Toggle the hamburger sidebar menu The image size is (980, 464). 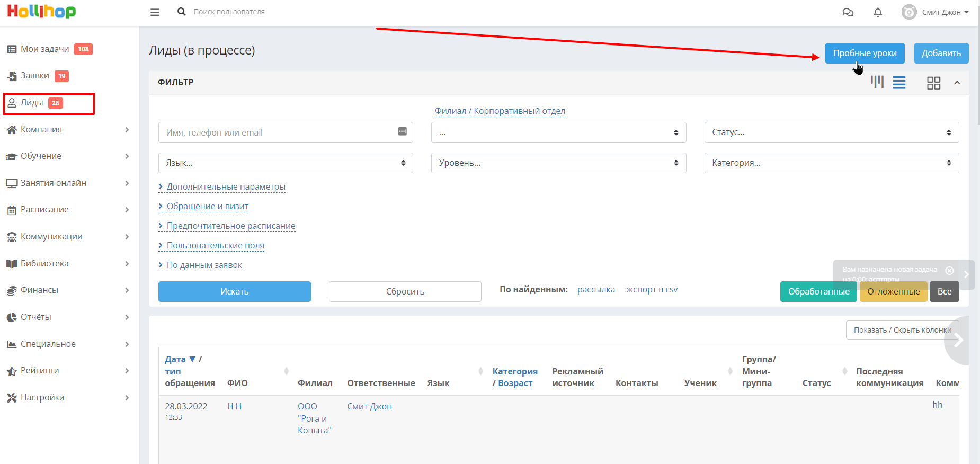click(155, 12)
